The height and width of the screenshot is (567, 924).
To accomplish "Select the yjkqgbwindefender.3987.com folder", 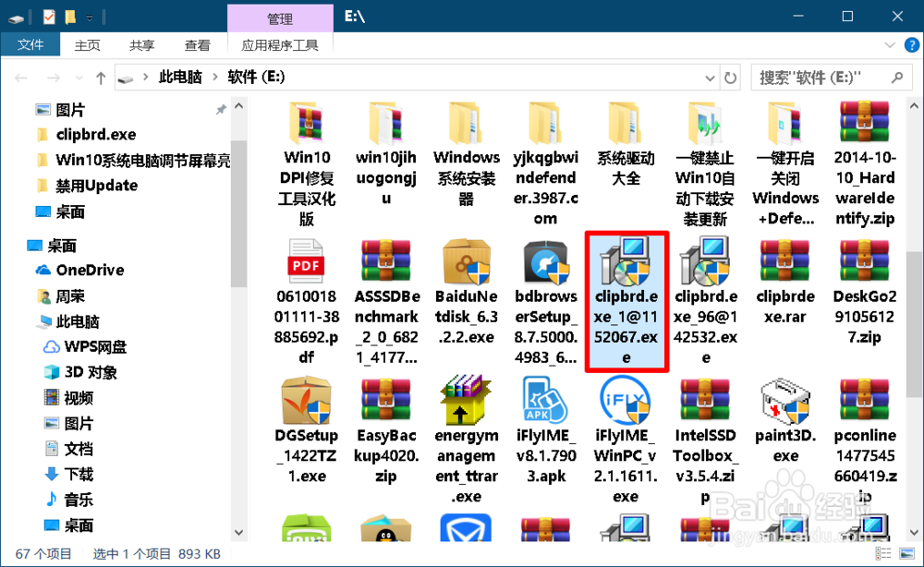I will [546, 164].
